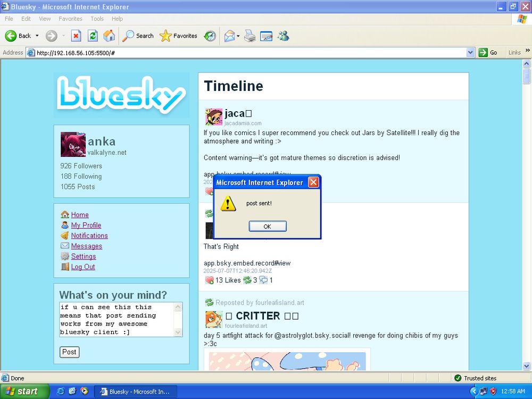Click the Log Out door icon in sidebar
The height and width of the screenshot is (399, 532).
65,267
